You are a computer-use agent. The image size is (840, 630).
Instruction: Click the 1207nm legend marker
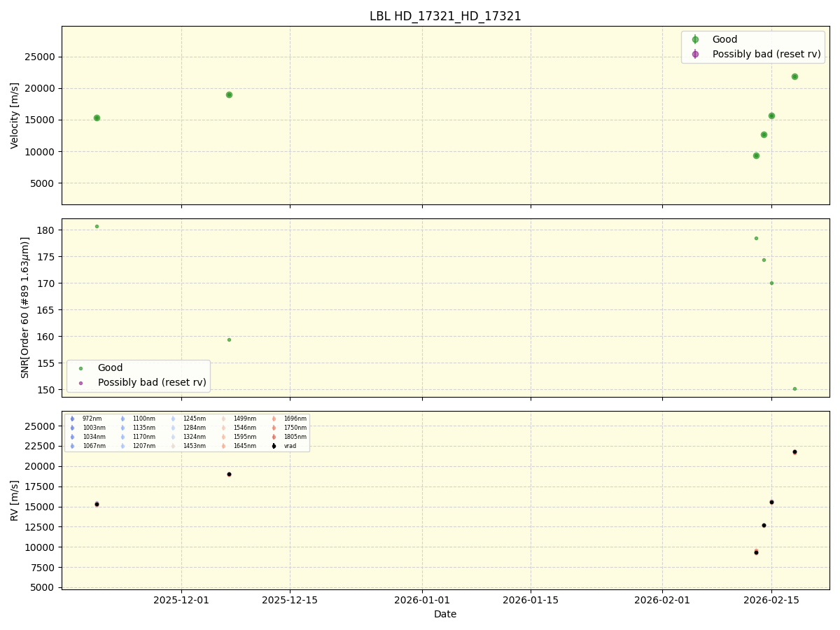pos(122,446)
